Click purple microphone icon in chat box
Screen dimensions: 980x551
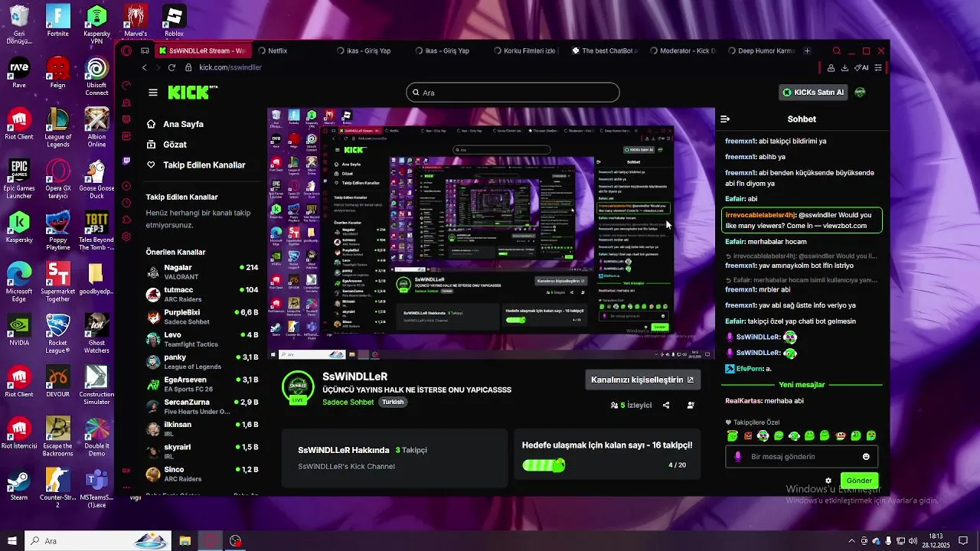tap(738, 457)
